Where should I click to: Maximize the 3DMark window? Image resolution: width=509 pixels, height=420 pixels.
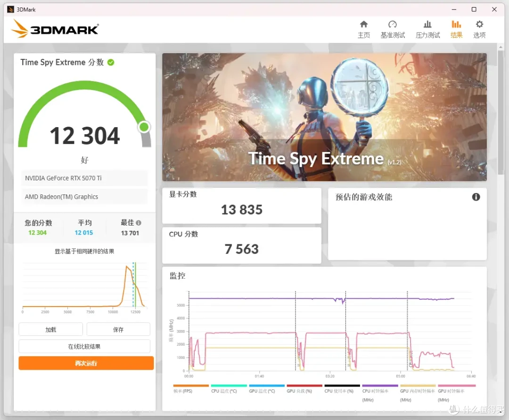tap(474, 9)
